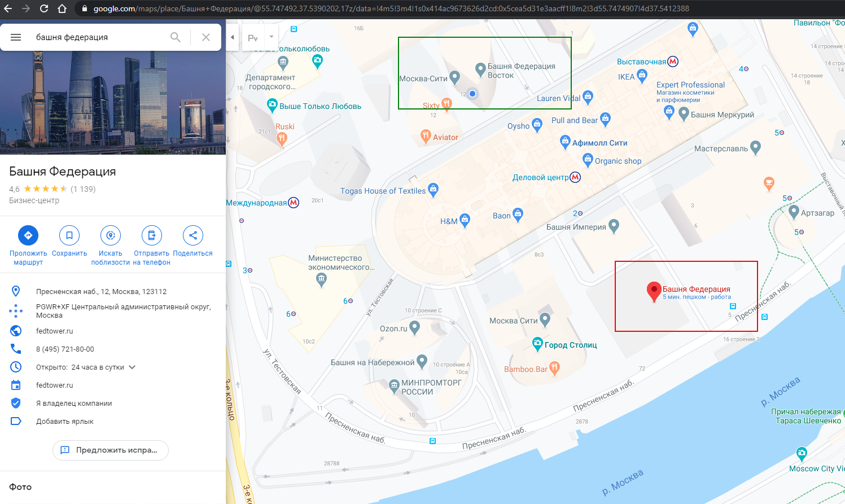The image size is (845, 504).
Task: Click the H&M shop marker
Action: pyautogui.click(x=465, y=221)
